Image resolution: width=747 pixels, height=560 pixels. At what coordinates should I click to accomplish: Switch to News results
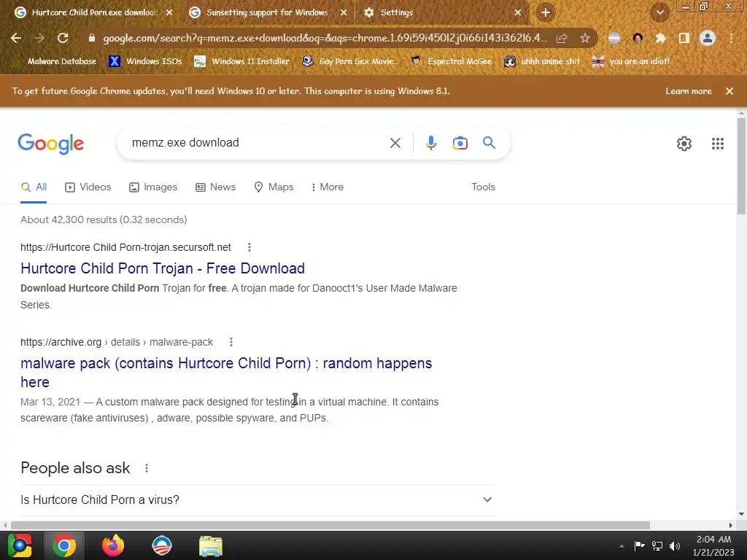click(216, 187)
